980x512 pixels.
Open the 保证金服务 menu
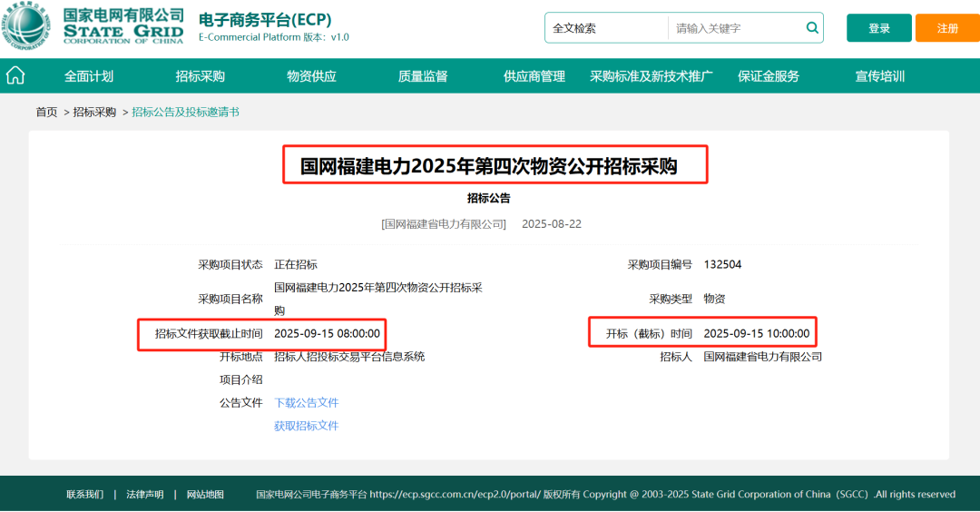[x=769, y=76]
